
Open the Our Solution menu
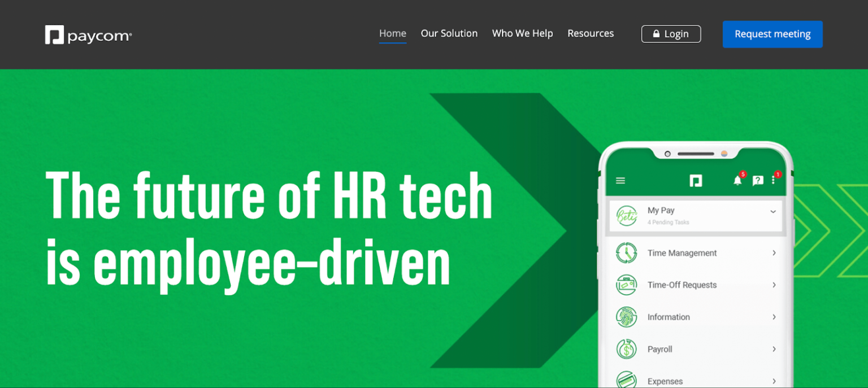pos(449,33)
